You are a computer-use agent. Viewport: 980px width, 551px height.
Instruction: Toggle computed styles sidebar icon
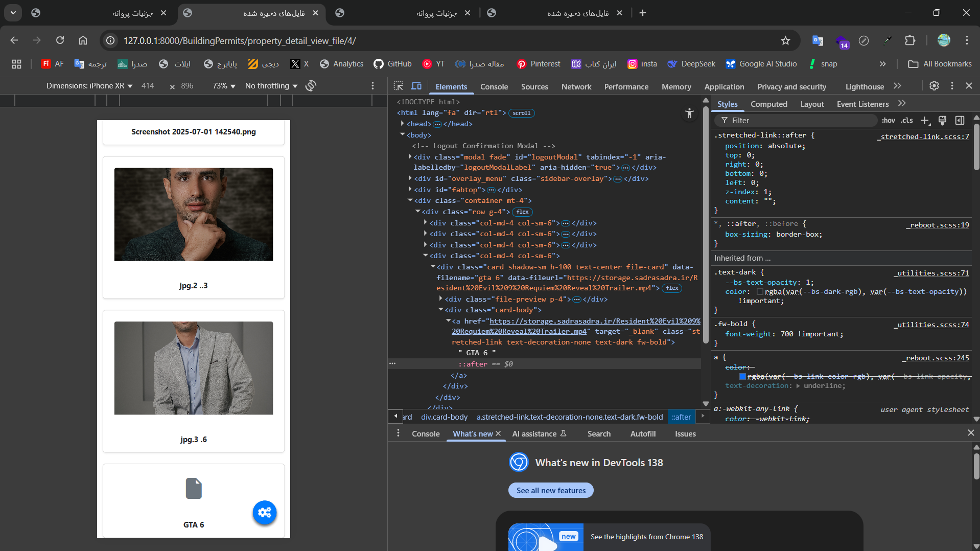(960, 121)
